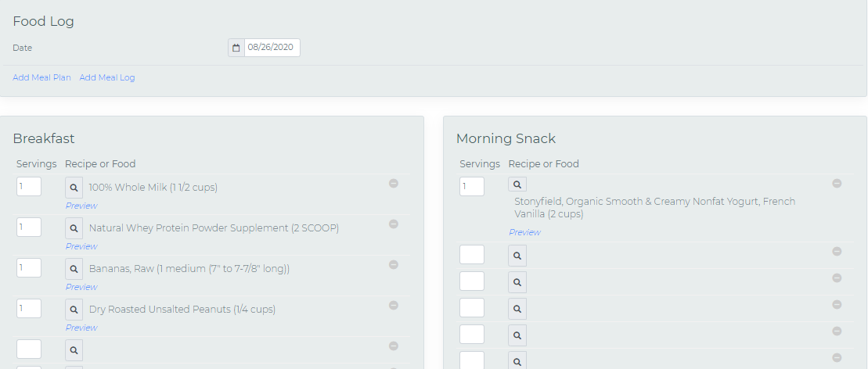Click search icon beside Dry Roasted Unsalted Peanuts
868x369 pixels.
coord(74,310)
